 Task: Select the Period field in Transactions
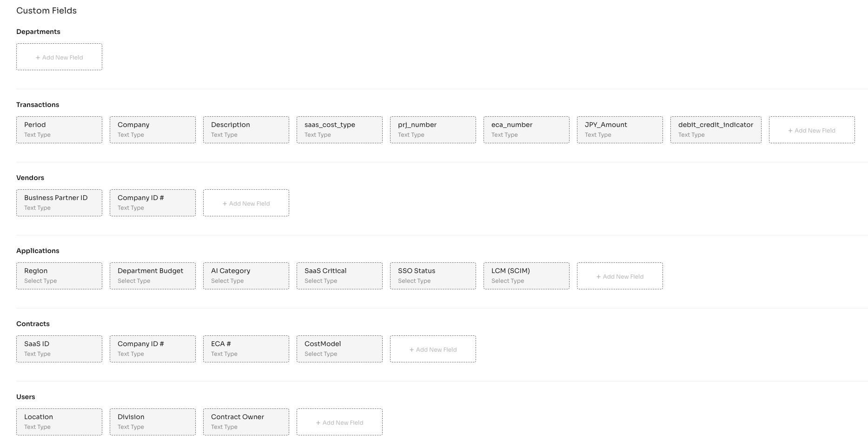tap(59, 129)
